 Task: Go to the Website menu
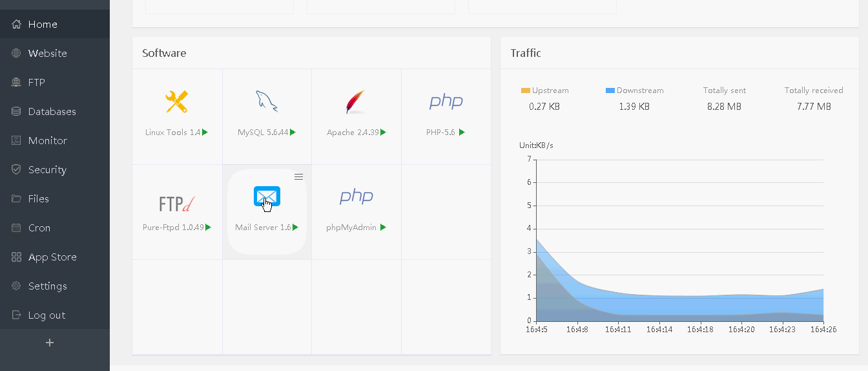(x=47, y=54)
